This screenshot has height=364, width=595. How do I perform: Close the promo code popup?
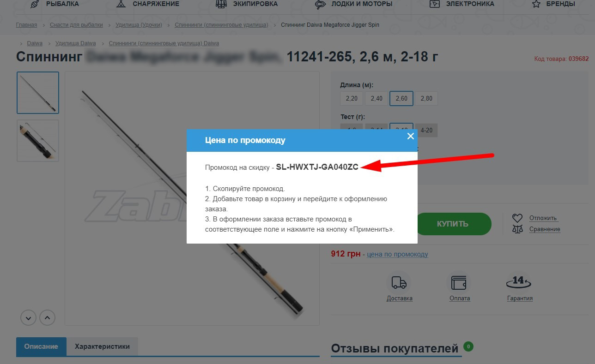(410, 136)
